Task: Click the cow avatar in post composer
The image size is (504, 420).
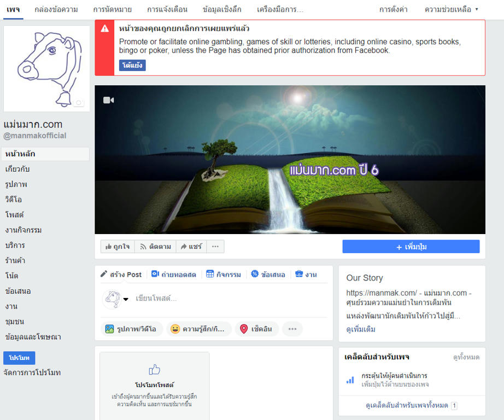Action: tap(112, 299)
